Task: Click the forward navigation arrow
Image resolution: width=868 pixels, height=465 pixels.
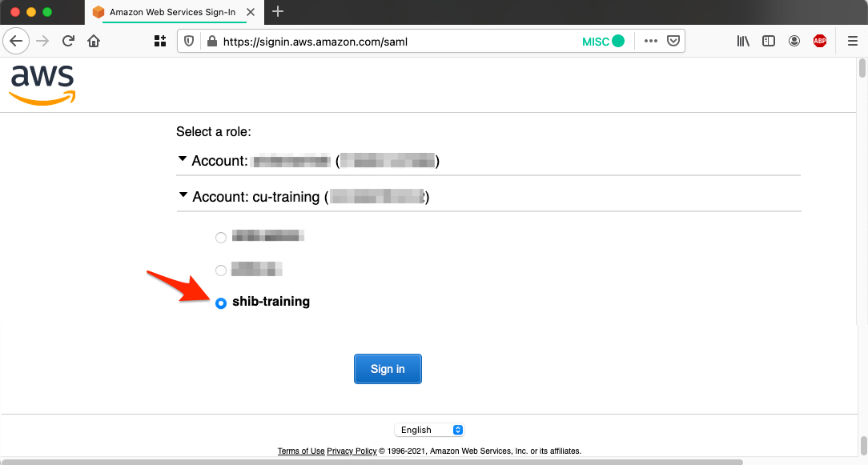Action: [x=42, y=41]
